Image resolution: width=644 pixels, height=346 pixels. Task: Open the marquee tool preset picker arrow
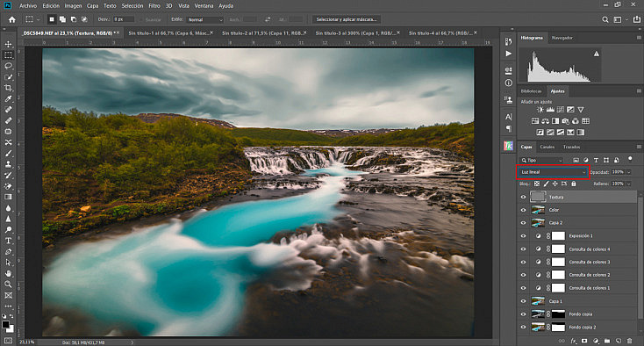[x=38, y=19]
